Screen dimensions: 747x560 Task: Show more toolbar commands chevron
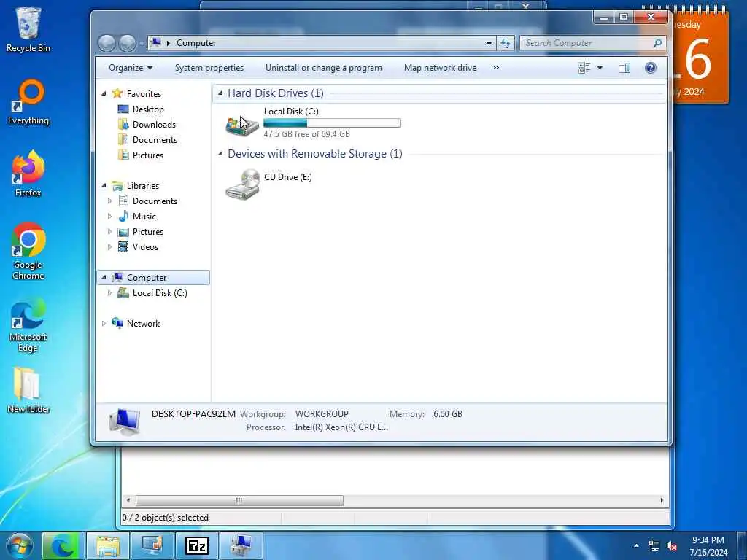[x=495, y=68]
